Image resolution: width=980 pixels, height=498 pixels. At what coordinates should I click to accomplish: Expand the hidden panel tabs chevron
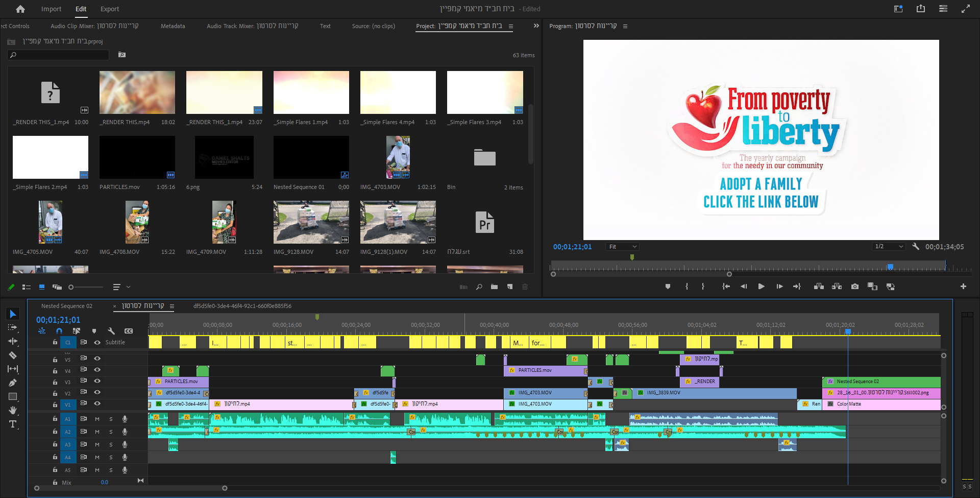point(536,26)
